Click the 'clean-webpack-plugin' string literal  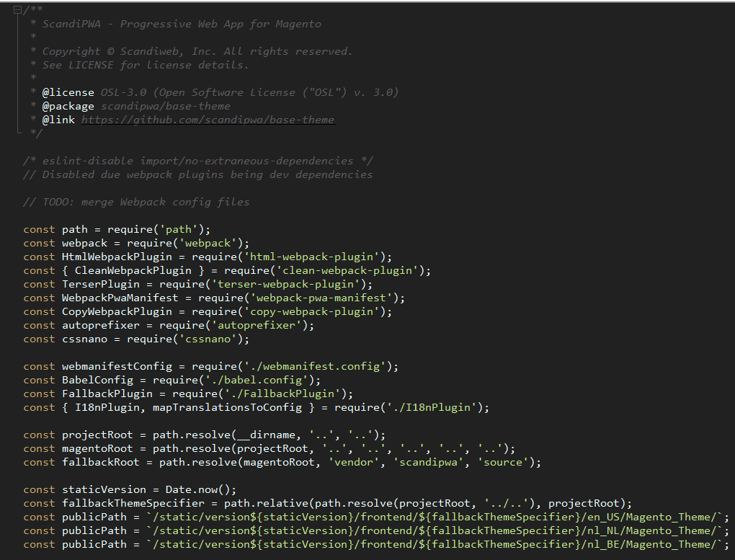coord(347,270)
